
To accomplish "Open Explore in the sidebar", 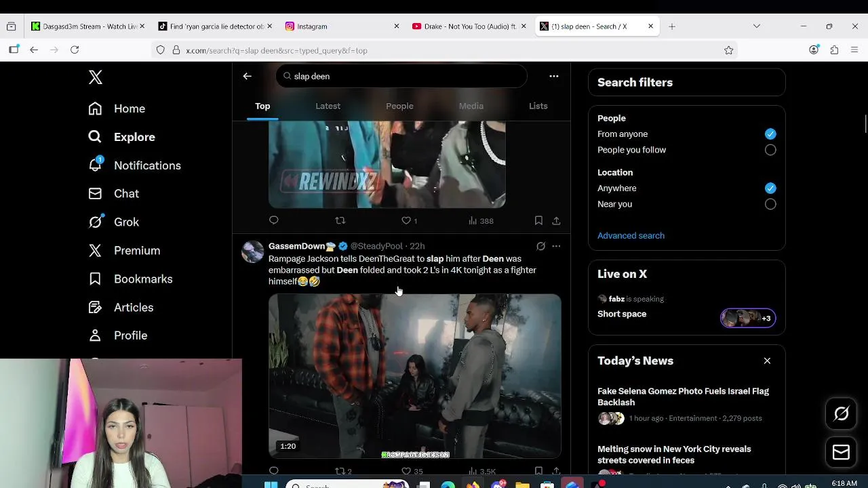I will tap(121, 137).
